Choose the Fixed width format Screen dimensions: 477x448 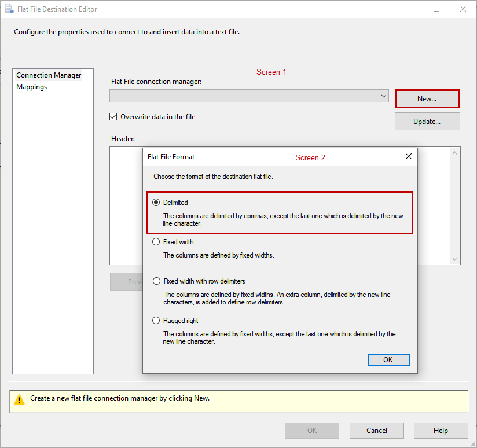coord(156,241)
